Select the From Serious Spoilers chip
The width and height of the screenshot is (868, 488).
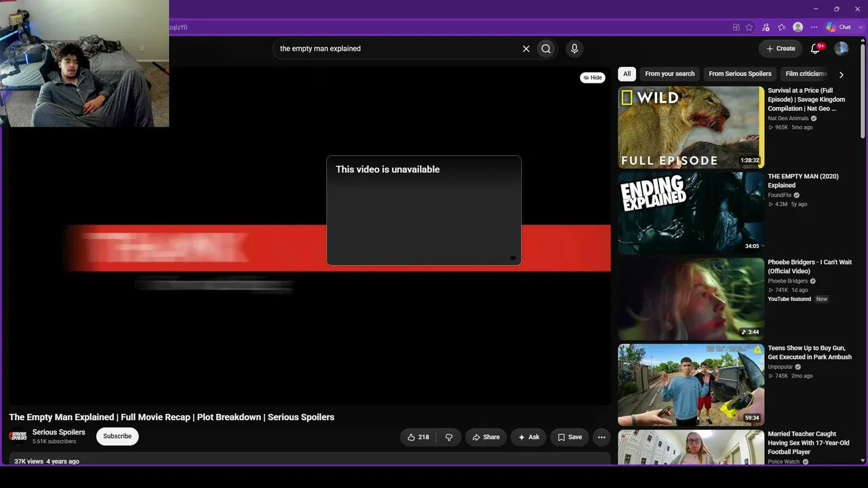[740, 74]
